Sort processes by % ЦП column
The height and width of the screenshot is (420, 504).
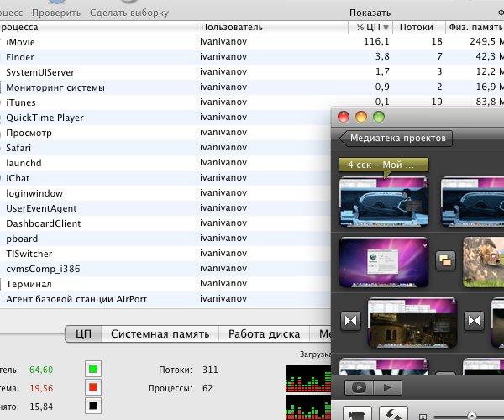pyautogui.click(x=370, y=28)
